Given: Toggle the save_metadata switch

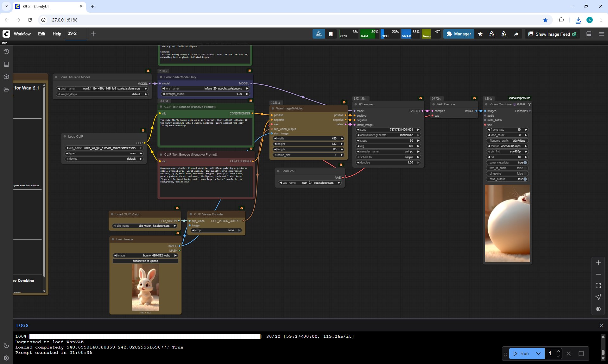Looking at the screenshot, I should point(525,163).
